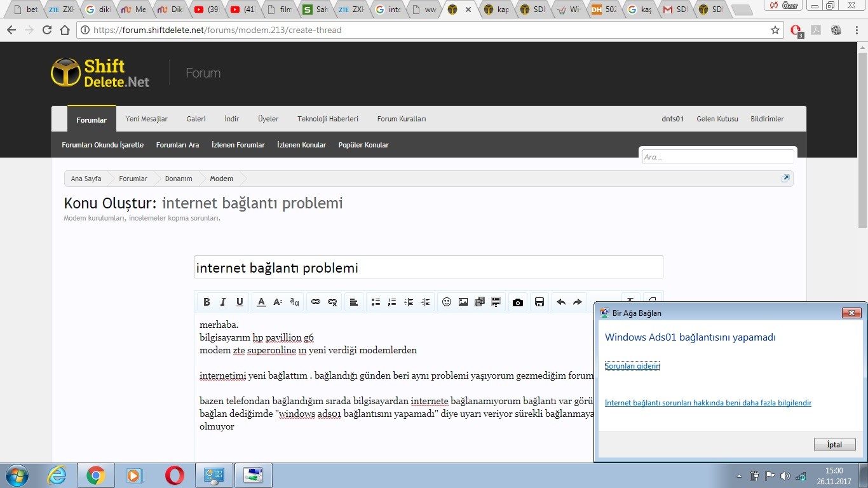Undo the last edit in the editor
This screenshot has height=488, width=868.
pyautogui.click(x=561, y=302)
